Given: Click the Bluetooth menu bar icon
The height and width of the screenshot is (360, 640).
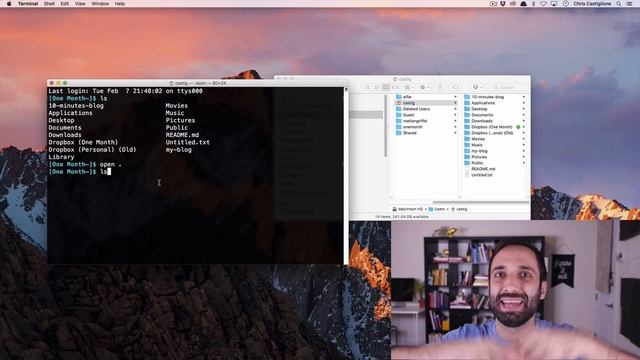Looking at the screenshot, I should tap(533, 4).
